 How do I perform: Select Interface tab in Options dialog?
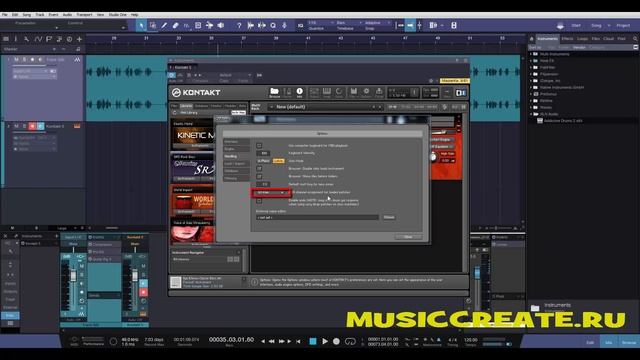pyautogui.click(x=236, y=142)
